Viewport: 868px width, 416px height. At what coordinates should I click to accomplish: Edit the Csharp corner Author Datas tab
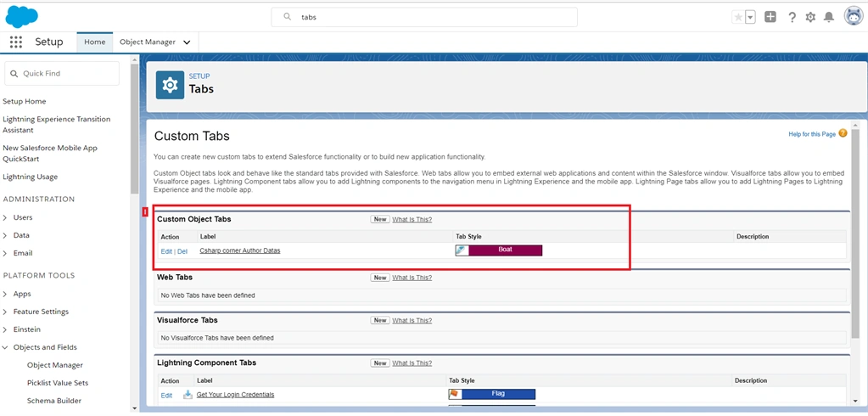pos(166,251)
